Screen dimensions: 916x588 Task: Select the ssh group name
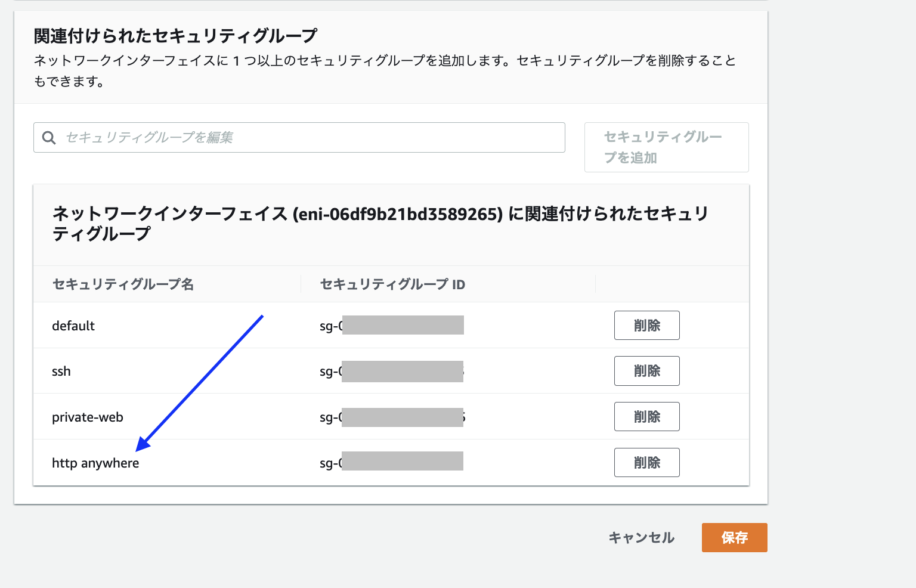(61, 372)
